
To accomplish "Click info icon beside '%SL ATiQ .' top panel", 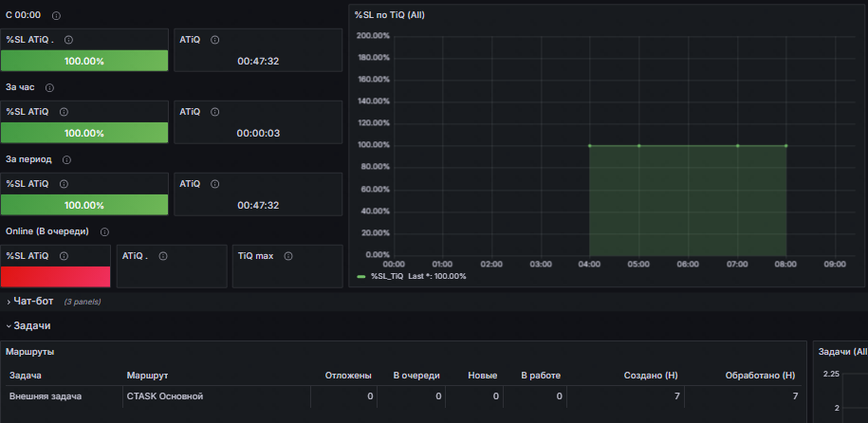I will tap(68, 40).
